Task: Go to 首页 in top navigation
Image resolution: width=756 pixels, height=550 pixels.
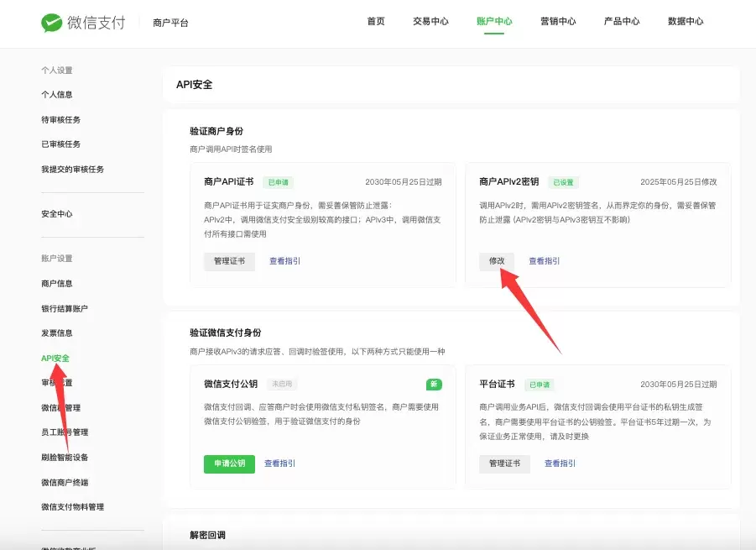Action: 376,21
